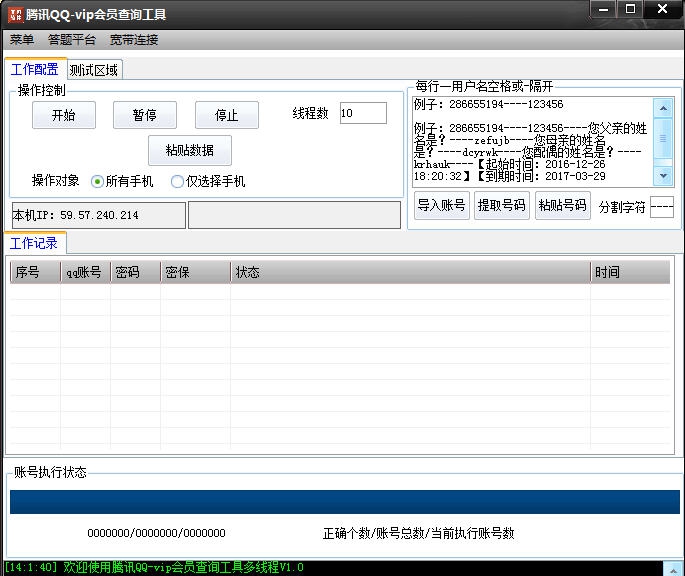Click the 粘贴数据 button

click(x=190, y=150)
